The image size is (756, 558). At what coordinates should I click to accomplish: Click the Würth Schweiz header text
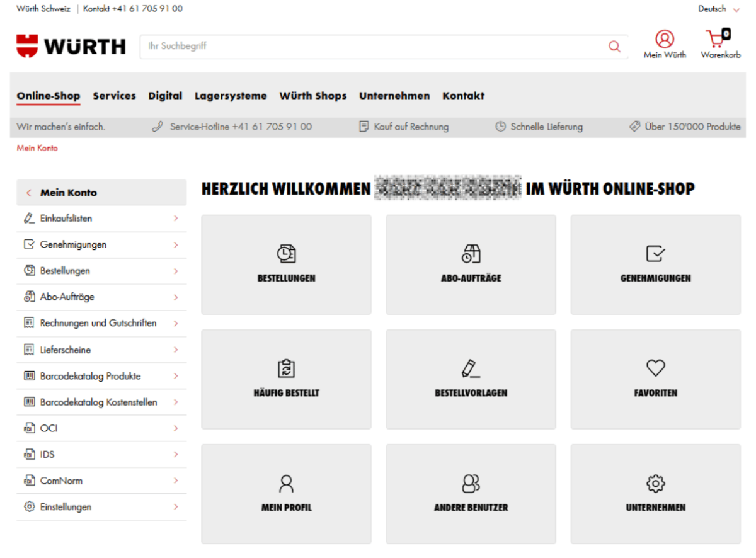pyautogui.click(x=43, y=9)
